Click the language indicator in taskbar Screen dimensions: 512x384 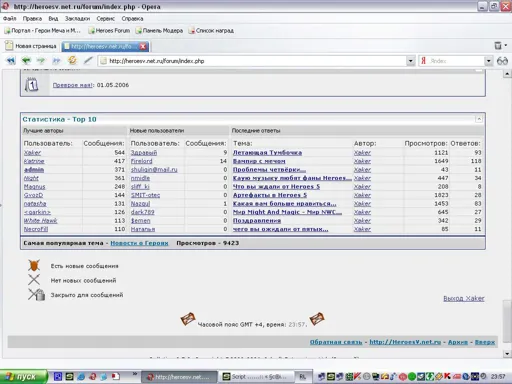[302, 377]
